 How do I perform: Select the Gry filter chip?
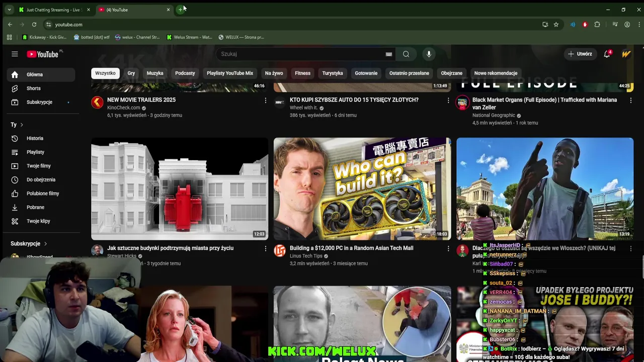pyautogui.click(x=131, y=73)
